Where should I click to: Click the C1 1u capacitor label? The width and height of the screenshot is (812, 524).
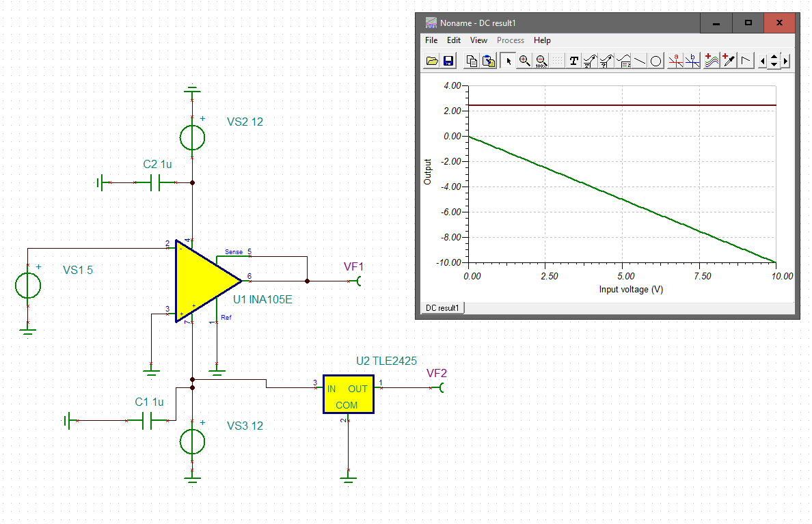(x=149, y=402)
